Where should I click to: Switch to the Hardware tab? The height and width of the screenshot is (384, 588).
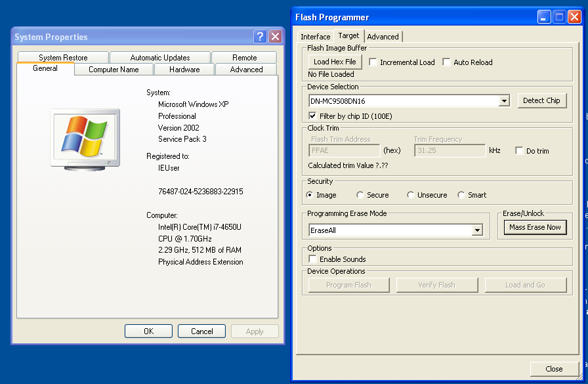pyautogui.click(x=184, y=70)
